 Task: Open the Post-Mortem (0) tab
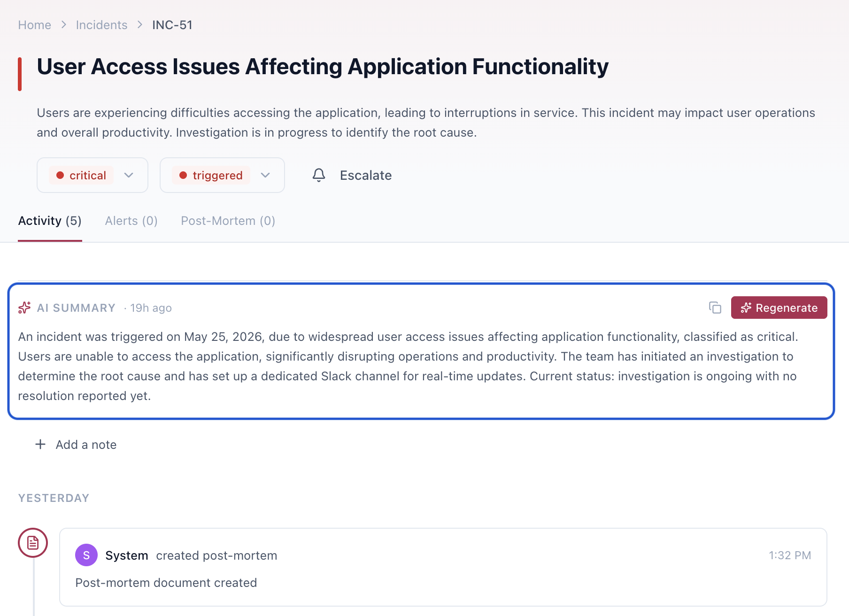pos(228,221)
